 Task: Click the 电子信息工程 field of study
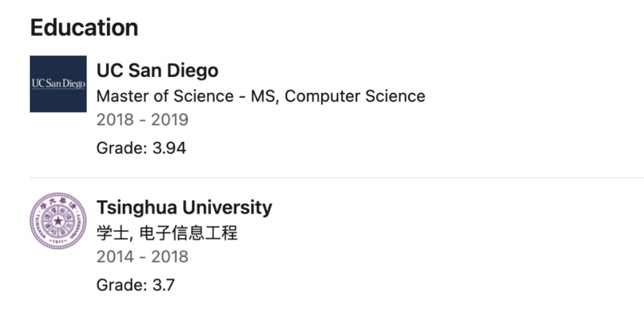(188, 232)
